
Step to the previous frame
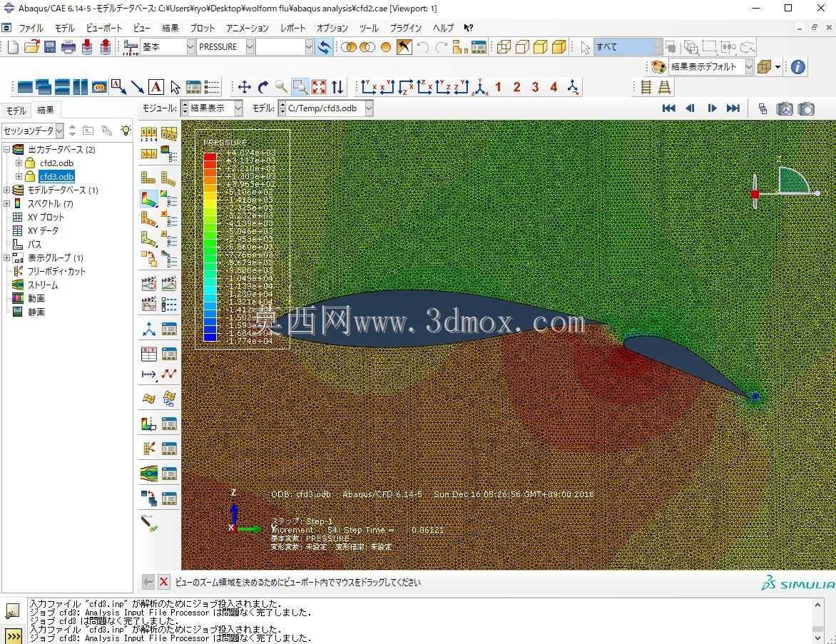point(690,108)
